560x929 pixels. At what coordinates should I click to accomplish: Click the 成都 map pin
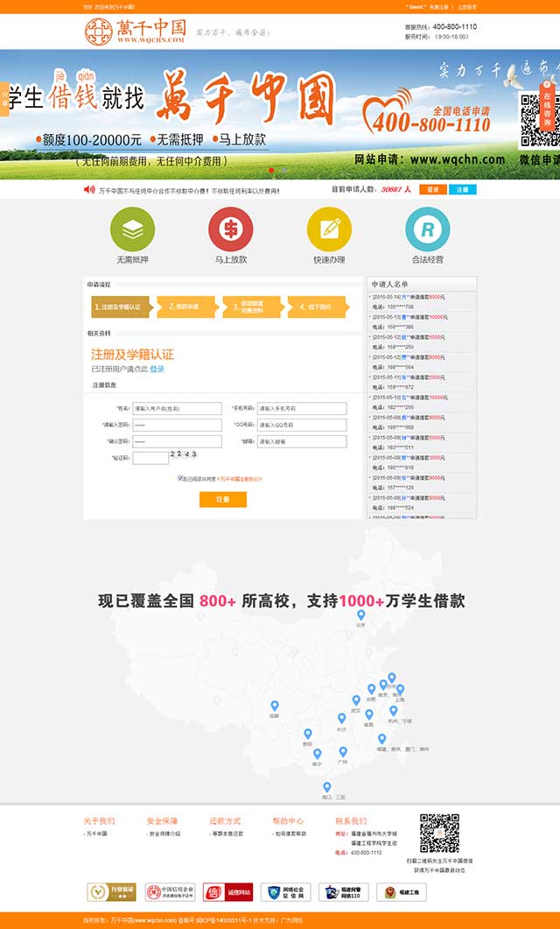pos(275,707)
